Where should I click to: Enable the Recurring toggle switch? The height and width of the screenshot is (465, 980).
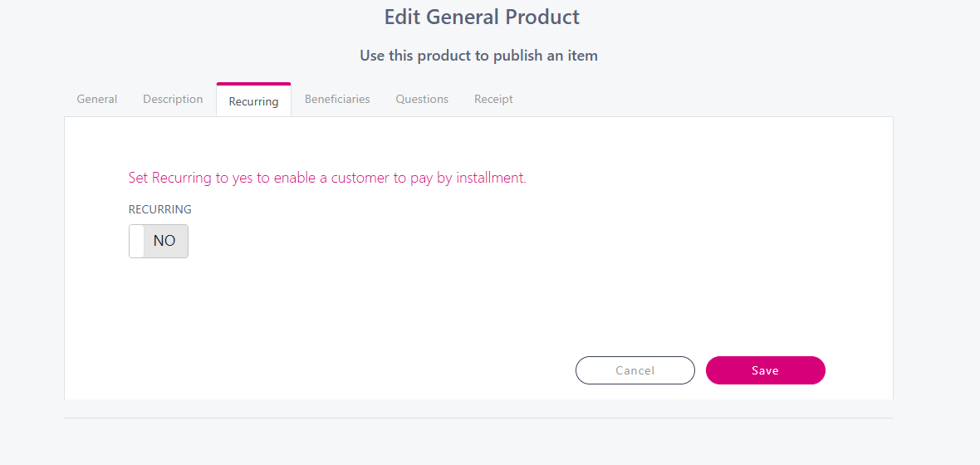click(x=159, y=241)
